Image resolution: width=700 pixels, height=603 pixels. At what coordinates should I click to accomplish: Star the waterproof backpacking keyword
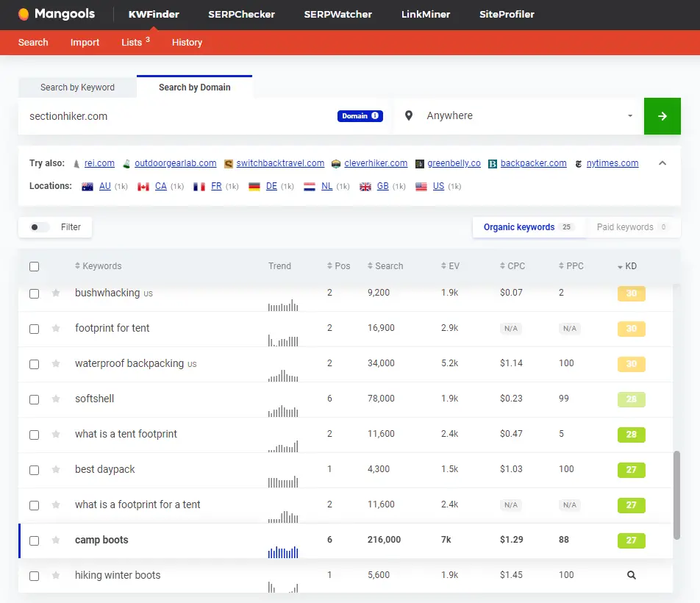(x=56, y=363)
